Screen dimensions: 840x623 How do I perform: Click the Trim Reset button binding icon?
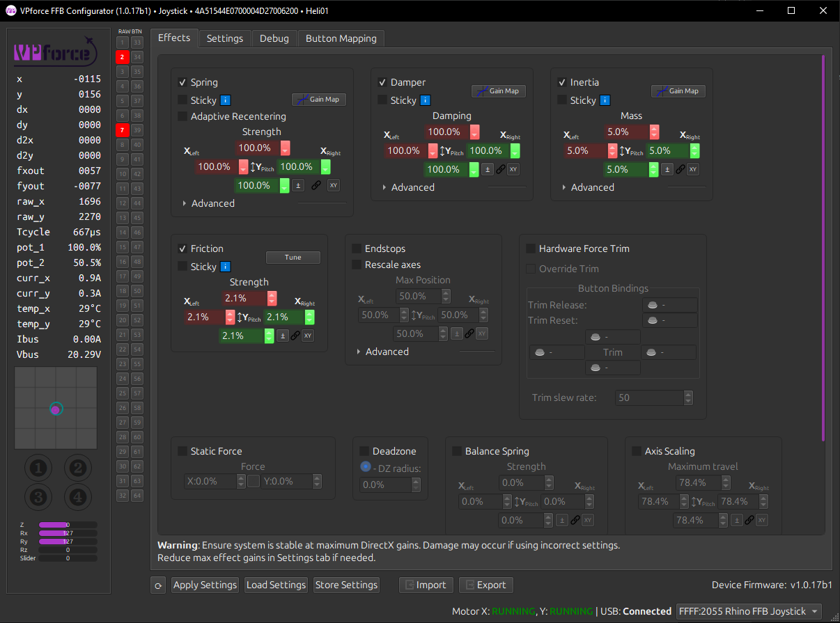click(x=653, y=320)
